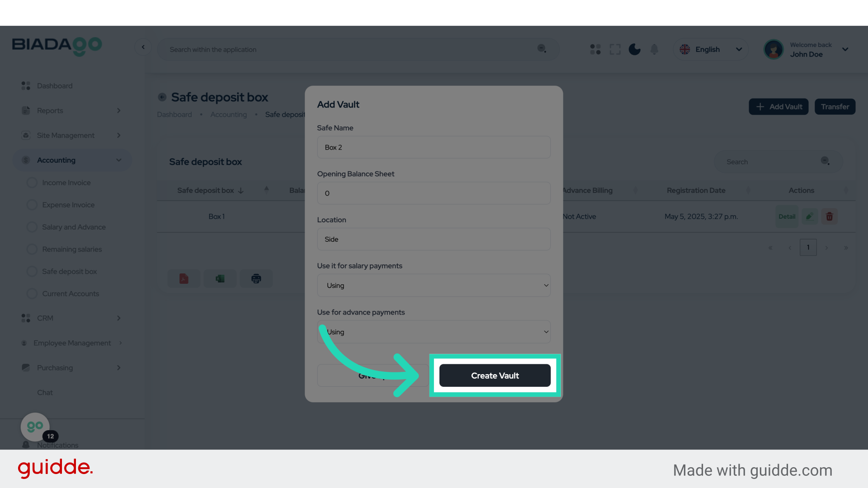Open the salary payments Using dropdown
Viewport: 868px width, 488px height.
434,285
